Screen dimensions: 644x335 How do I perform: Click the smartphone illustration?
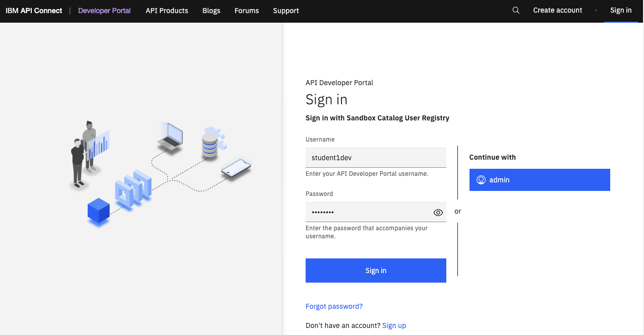236,168
